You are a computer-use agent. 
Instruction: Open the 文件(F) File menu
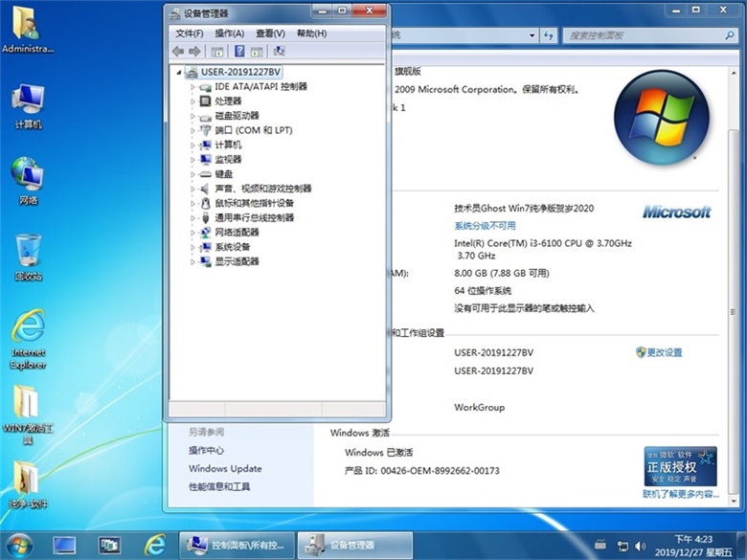pos(190,34)
